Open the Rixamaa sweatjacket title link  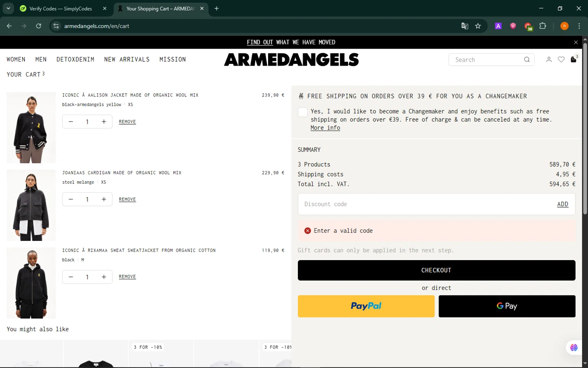tap(139, 251)
